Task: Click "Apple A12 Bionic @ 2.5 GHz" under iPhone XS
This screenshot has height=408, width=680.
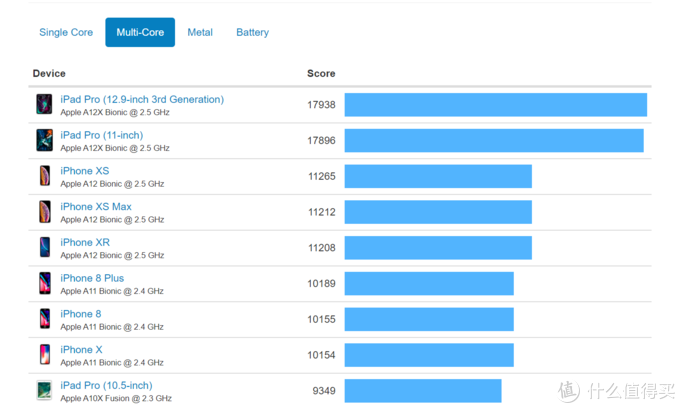Action: coord(112,184)
